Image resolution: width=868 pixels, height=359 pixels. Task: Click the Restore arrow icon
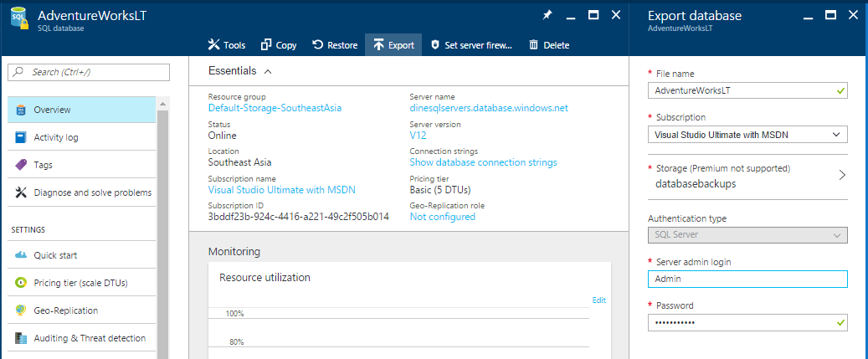point(318,45)
